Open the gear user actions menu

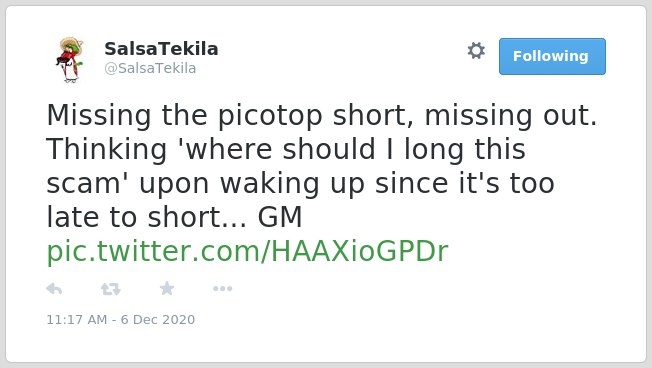coord(476,51)
